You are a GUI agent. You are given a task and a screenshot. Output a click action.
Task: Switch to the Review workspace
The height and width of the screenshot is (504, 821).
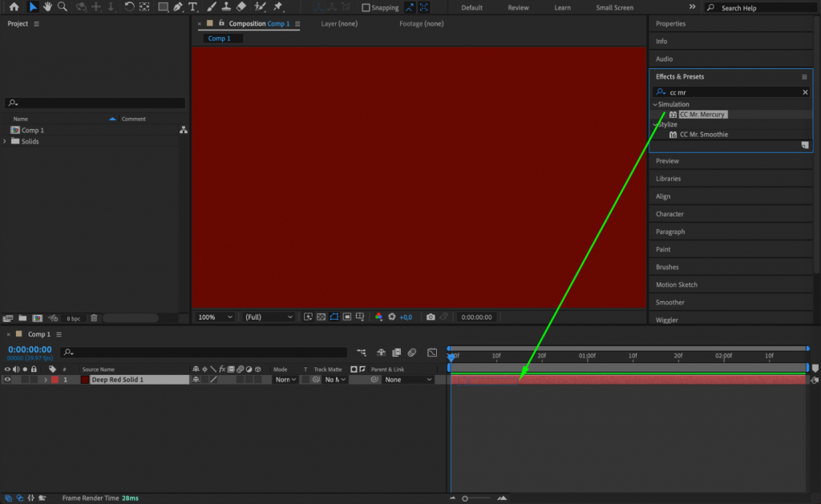(518, 7)
